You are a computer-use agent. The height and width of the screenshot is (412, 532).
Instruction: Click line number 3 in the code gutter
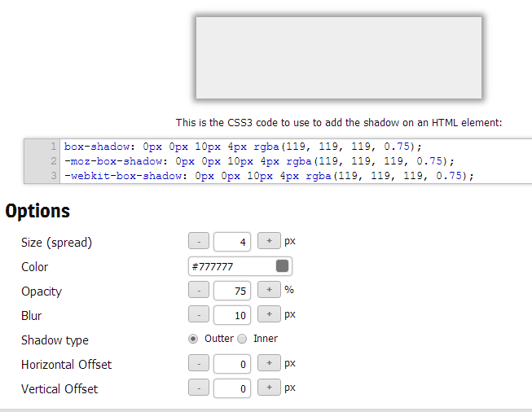[54, 176]
